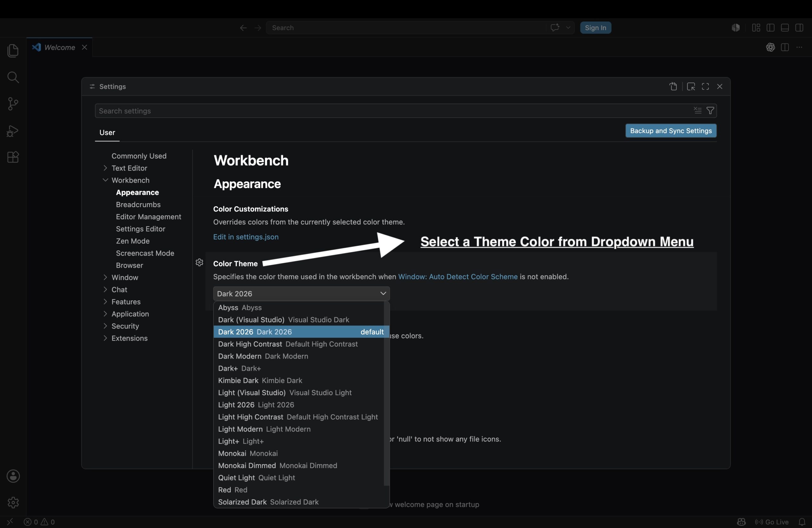The image size is (812, 528).
Task: Open Copilot status icon in status bar
Action: (x=741, y=522)
